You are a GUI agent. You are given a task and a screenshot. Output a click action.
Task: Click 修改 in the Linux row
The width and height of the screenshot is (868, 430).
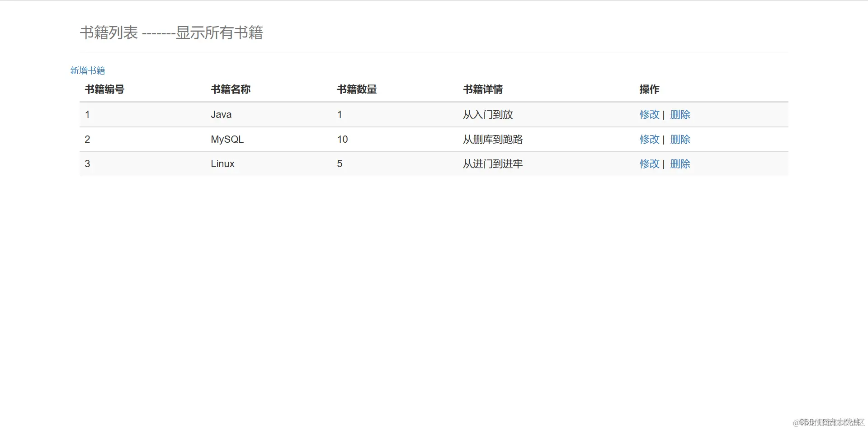[x=649, y=164]
